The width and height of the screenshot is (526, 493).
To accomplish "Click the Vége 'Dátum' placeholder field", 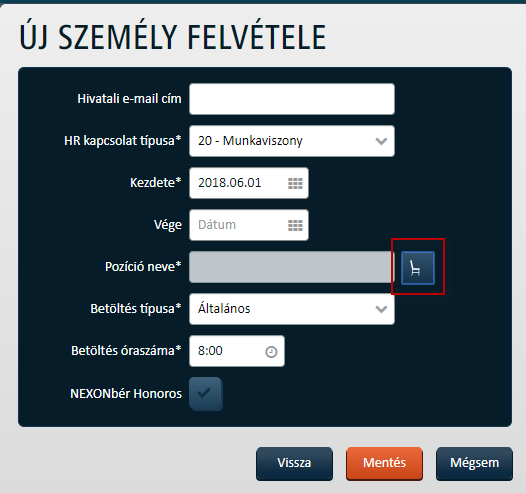I will 249,225.
